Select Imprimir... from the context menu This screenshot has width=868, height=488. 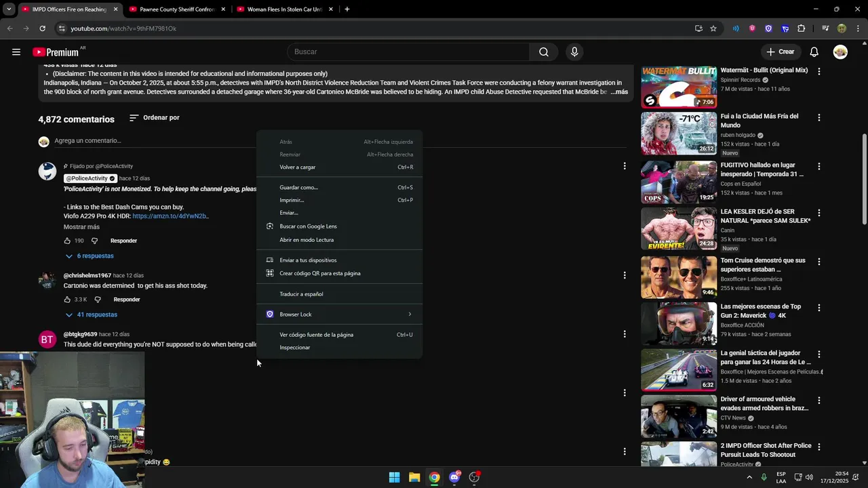(339, 201)
